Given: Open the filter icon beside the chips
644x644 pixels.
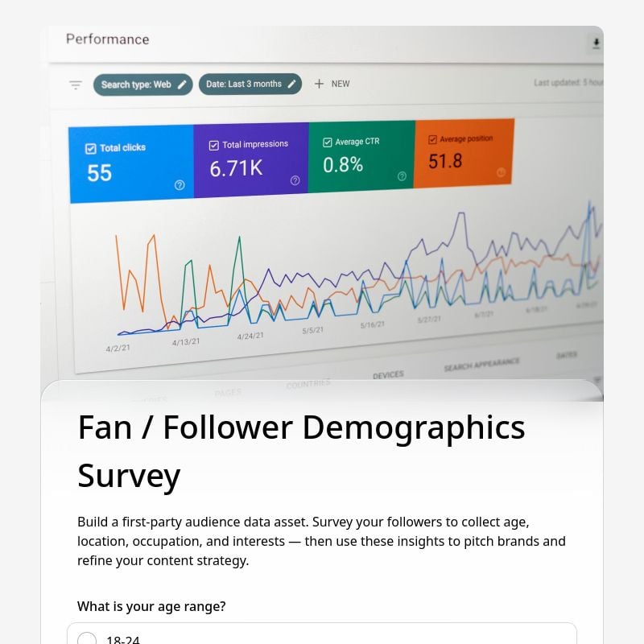Looking at the screenshot, I should click(76, 85).
